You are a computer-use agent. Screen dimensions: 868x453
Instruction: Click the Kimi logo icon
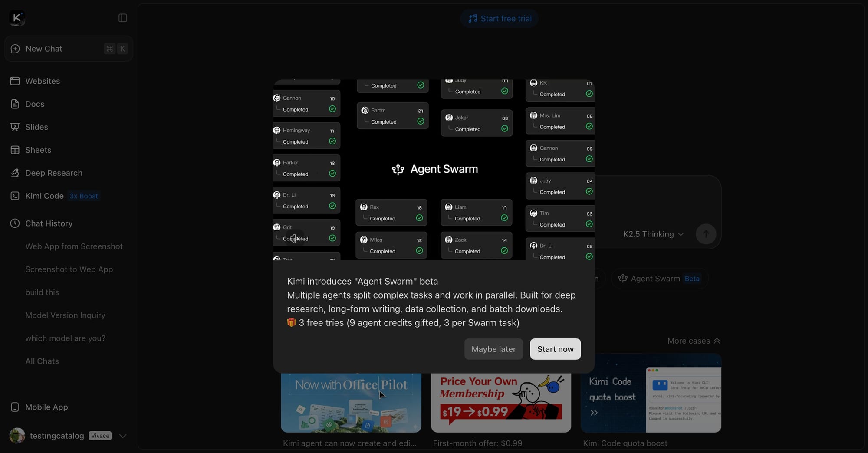pyautogui.click(x=17, y=18)
